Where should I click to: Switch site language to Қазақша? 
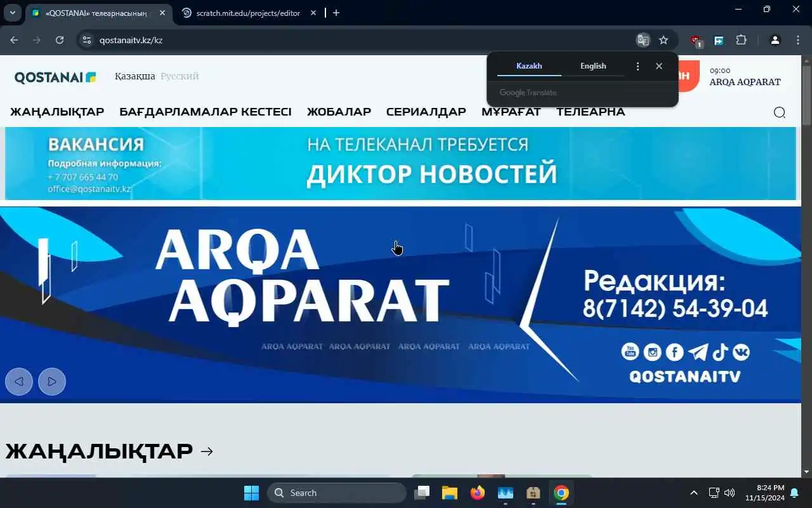[x=135, y=76]
